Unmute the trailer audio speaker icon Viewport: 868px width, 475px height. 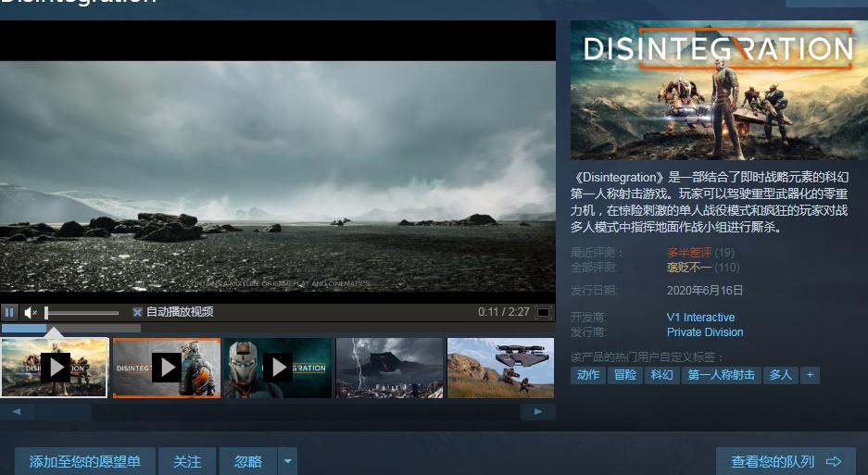[31, 313]
